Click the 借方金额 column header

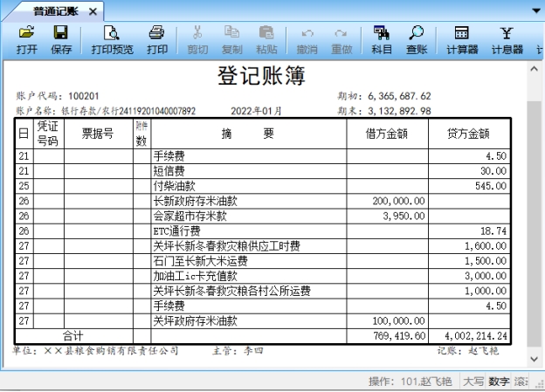(x=387, y=134)
